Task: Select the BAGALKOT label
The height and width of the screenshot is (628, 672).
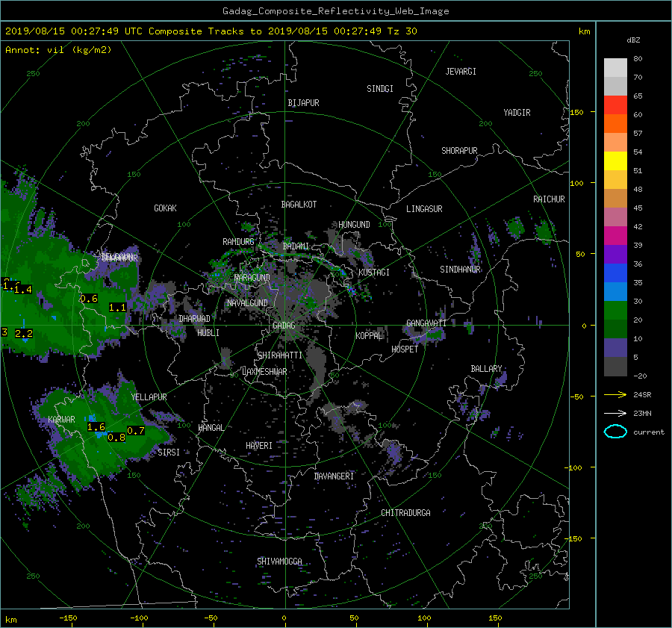Action: pyautogui.click(x=299, y=205)
